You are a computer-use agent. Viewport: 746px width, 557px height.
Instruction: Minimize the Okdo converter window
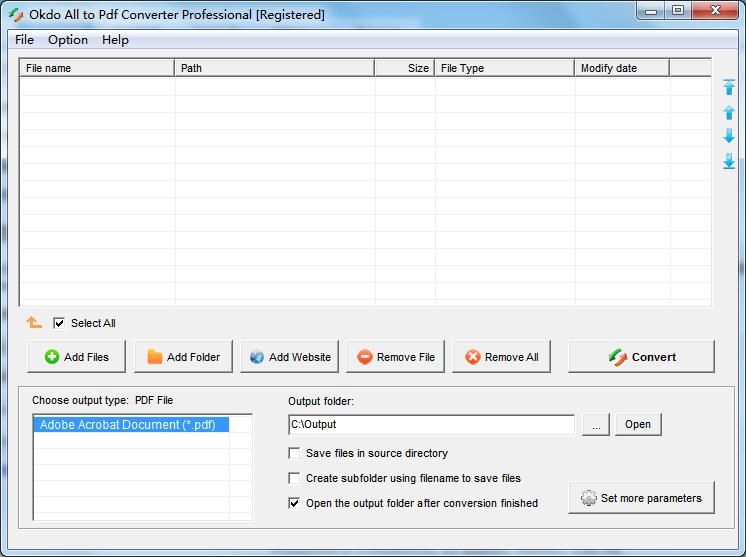tap(651, 11)
